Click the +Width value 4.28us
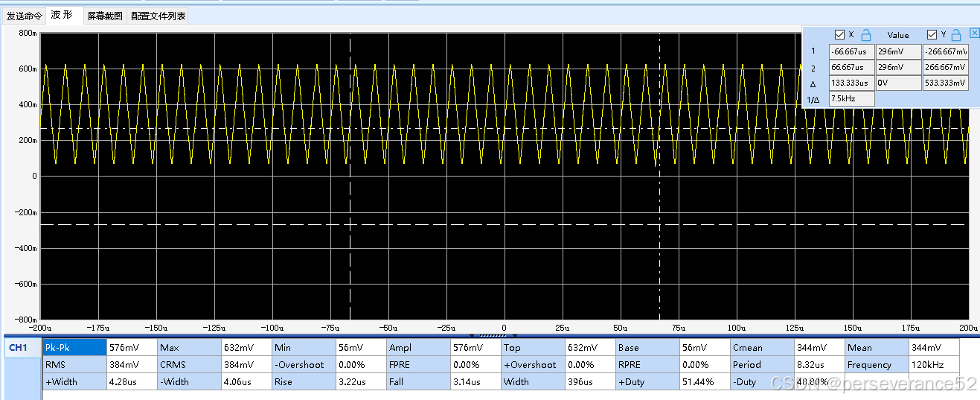 tap(132, 382)
